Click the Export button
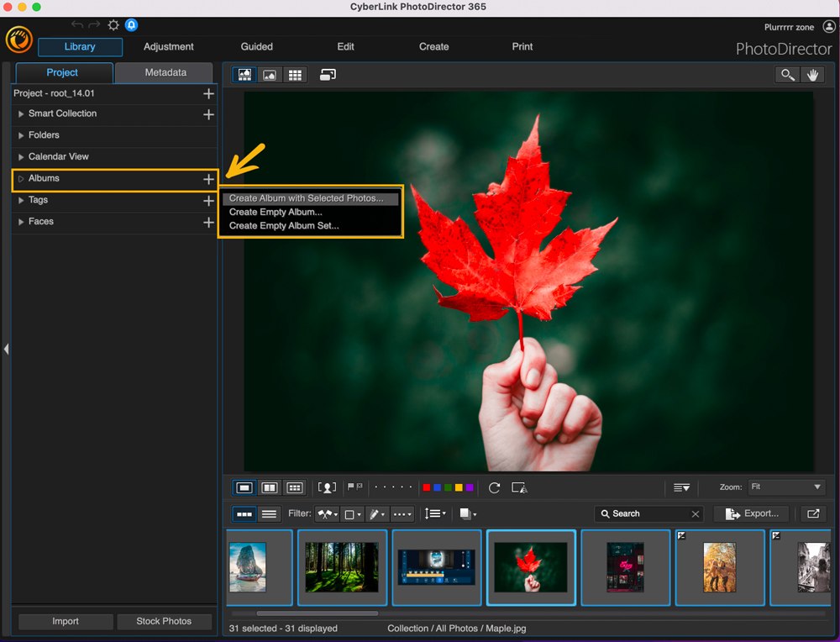 click(x=752, y=513)
